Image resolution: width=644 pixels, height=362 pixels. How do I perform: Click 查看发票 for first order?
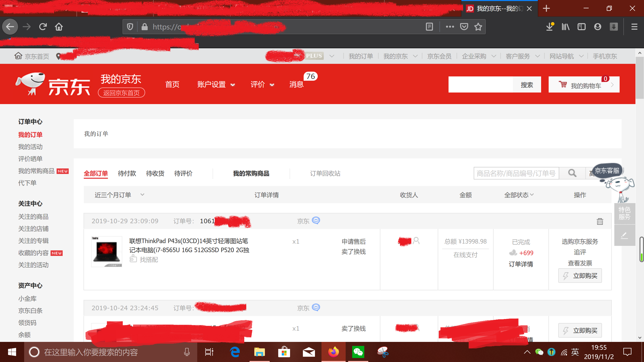click(x=580, y=263)
